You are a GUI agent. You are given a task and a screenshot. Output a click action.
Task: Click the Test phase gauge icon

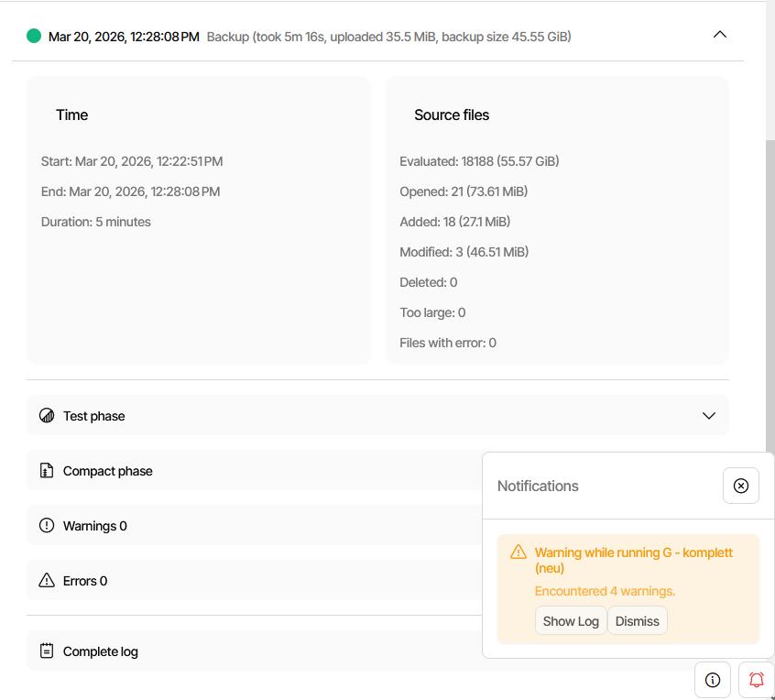[47, 416]
